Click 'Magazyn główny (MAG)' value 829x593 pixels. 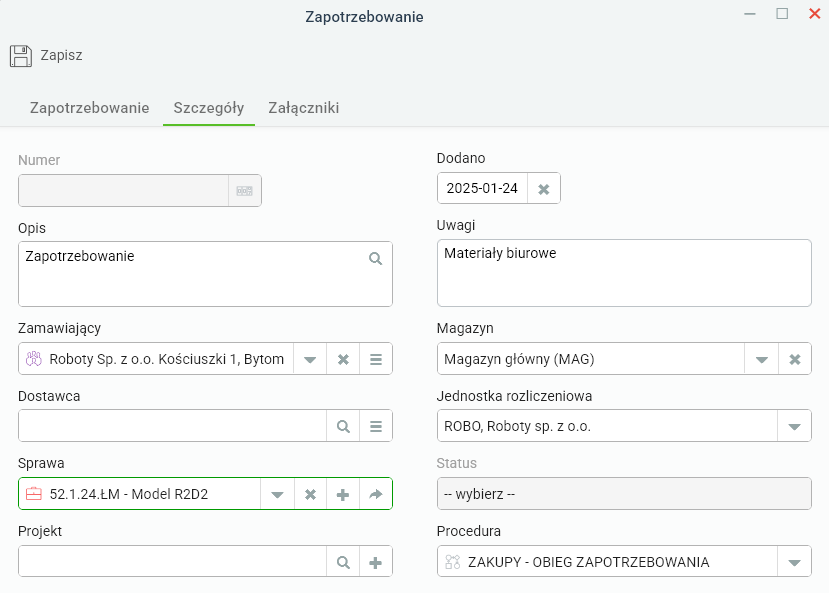coord(519,359)
